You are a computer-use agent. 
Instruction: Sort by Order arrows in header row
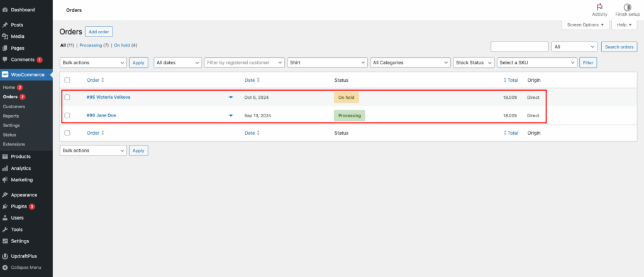click(x=103, y=80)
